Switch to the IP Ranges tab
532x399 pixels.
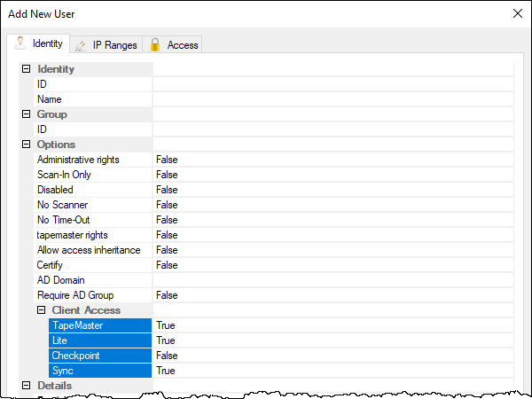[106, 44]
